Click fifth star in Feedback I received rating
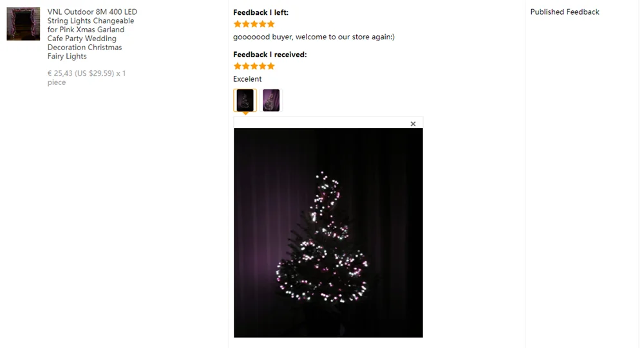This screenshot has height=348, width=644. click(x=270, y=66)
